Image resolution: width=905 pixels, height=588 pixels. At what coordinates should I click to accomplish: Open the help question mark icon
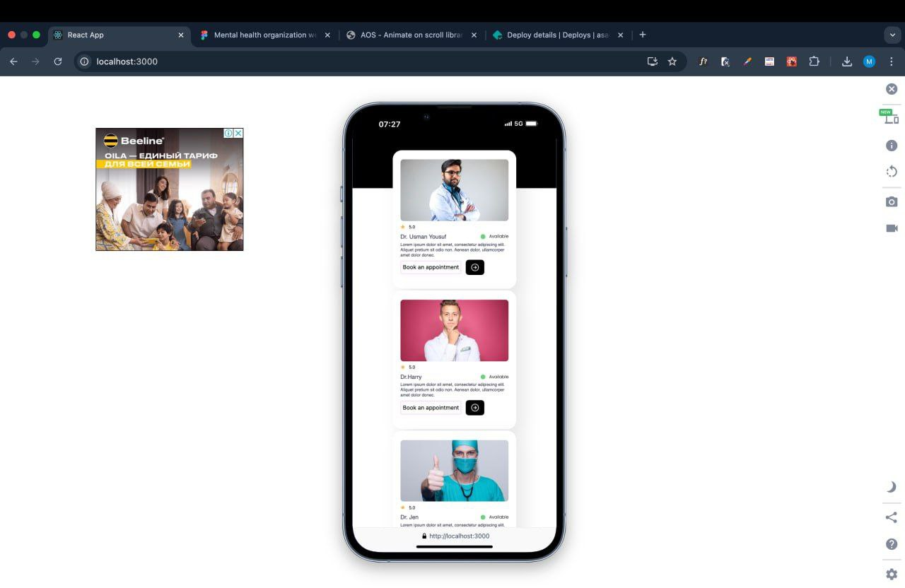click(892, 544)
